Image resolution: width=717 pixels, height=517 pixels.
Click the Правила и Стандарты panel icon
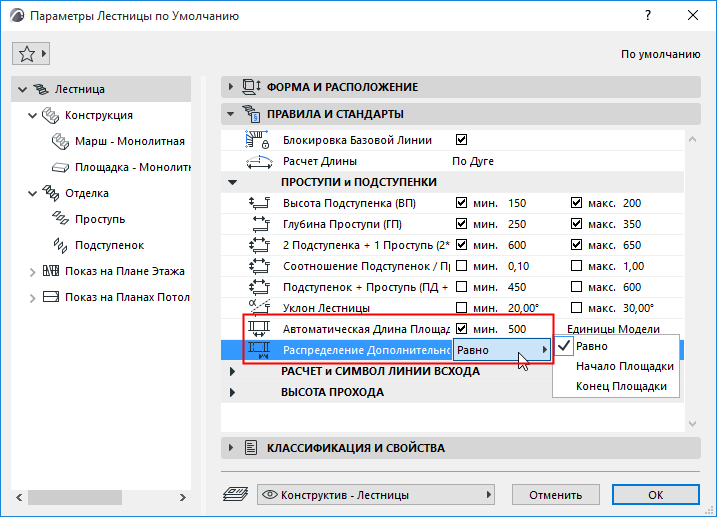click(x=251, y=114)
